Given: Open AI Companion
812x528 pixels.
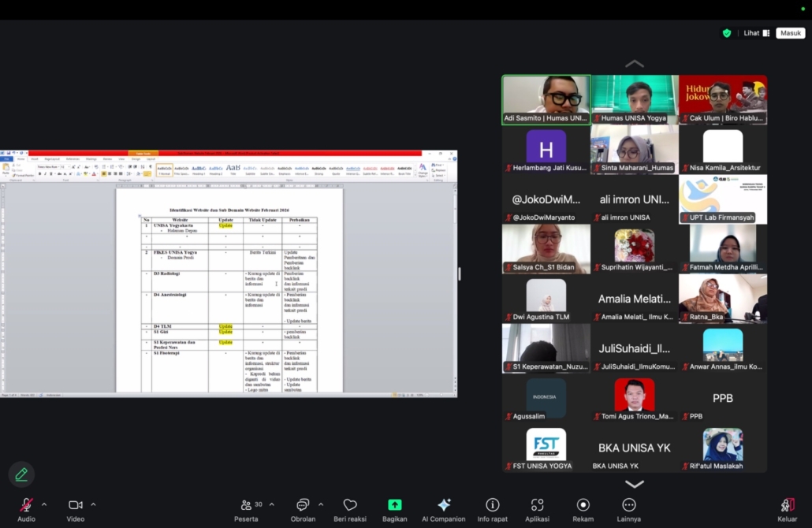Looking at the screenshot, I should click(443, 505).
